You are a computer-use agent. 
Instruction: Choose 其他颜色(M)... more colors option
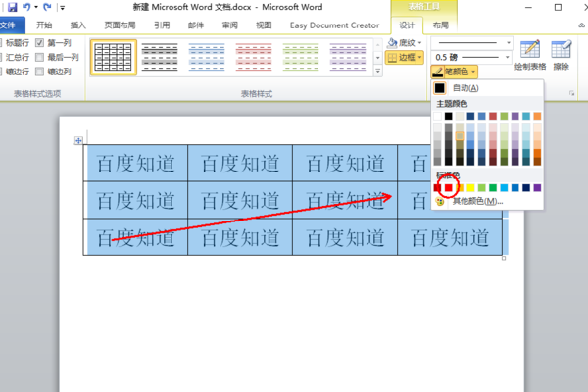pyautogui.click(x=477, y=202)
